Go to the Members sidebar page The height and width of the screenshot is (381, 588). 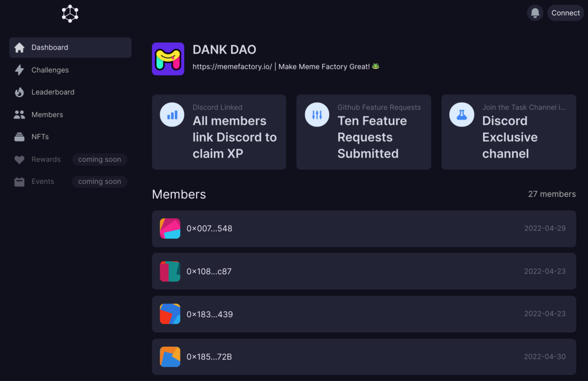tap(47, 115)
